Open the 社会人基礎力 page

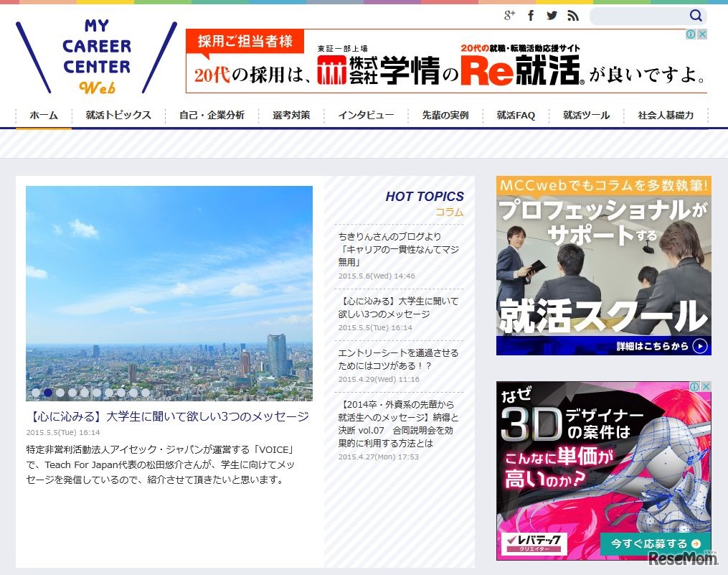tap(663, 115)
